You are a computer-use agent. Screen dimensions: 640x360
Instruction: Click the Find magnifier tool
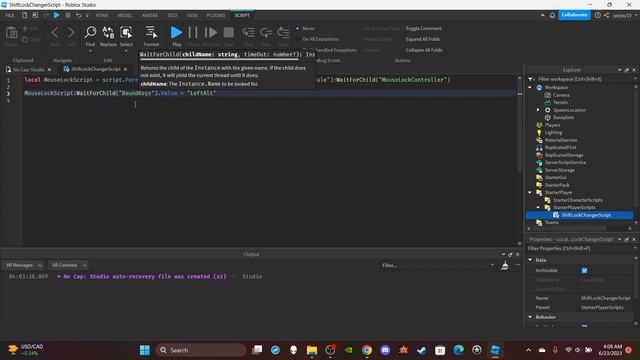(90, 33)
